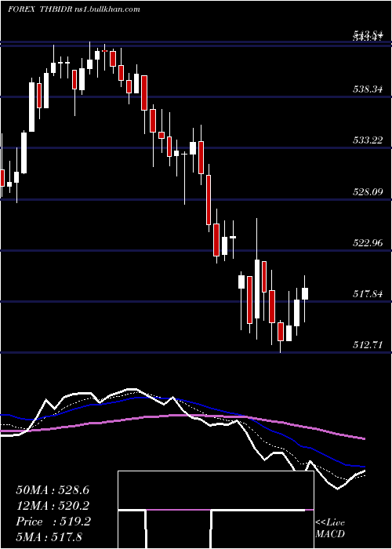This screenshot has width=392, height=549.
Task: Click the pink 50MA line end
Action: (364, 438)
